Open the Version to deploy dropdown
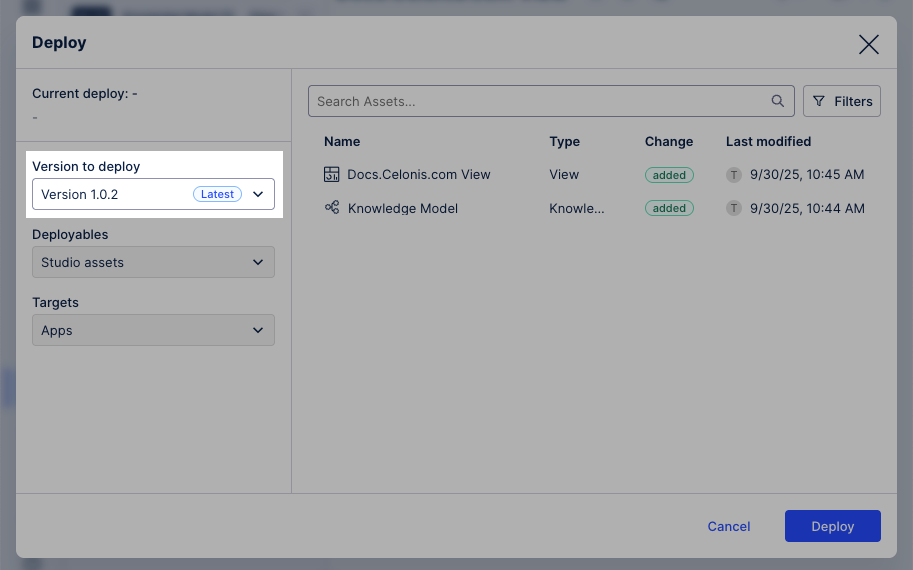The width and height of the screenshot is (913, 570). (x=153, y=194)
